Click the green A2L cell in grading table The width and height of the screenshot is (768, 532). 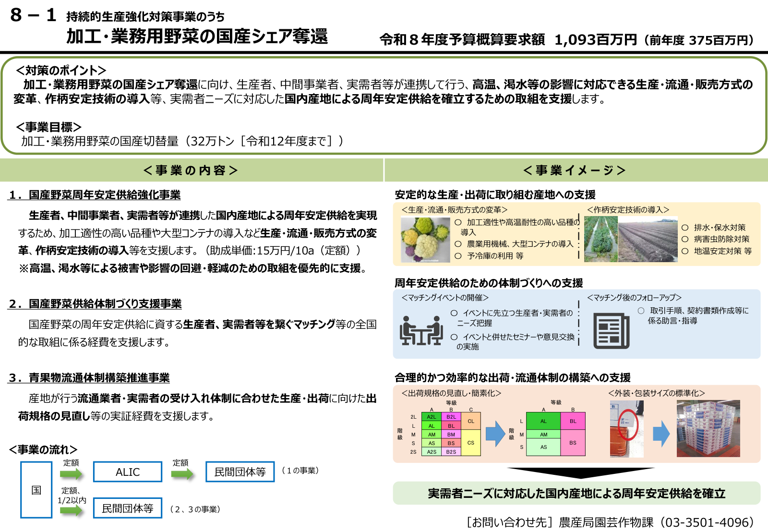432,417
